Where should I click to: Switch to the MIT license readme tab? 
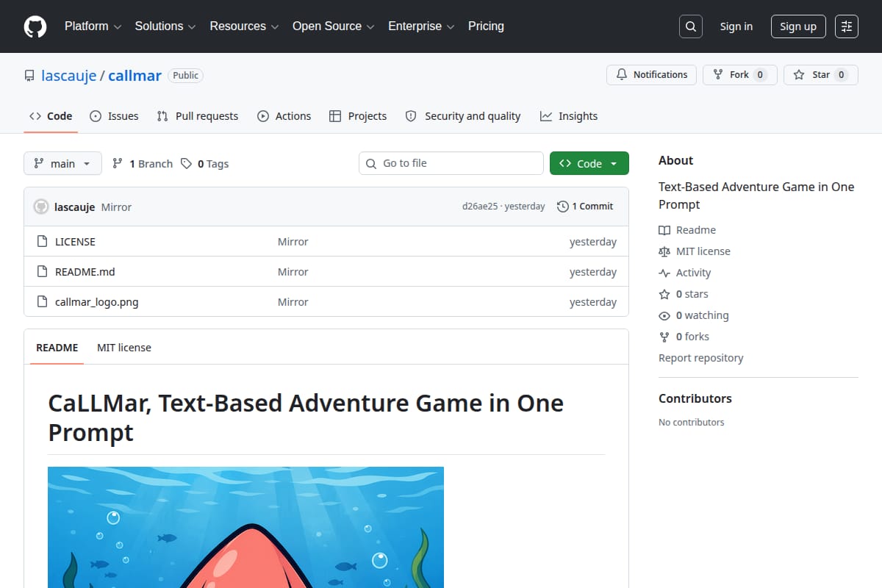tap(124, 348)
